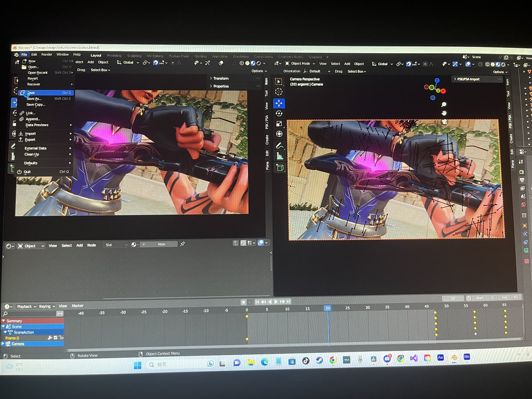Toggle the Frame channel lock icon
The image size is (532, 399).
point(61,338)
